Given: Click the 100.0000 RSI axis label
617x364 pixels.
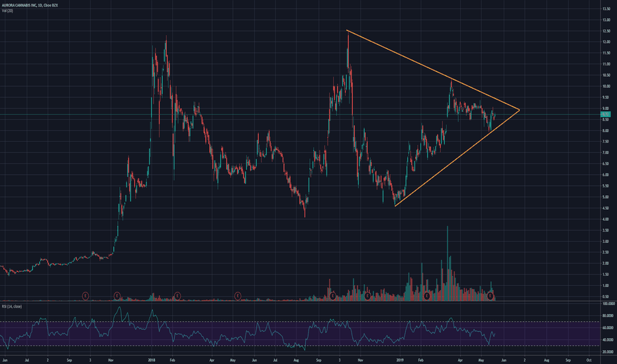Looking at the screenshot, I should pyautogui.click(x=608, y=304).
